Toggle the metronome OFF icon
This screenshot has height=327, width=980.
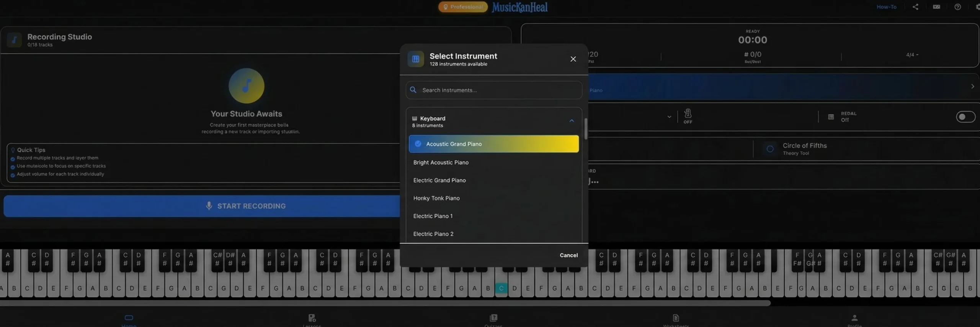coord(688,116)
